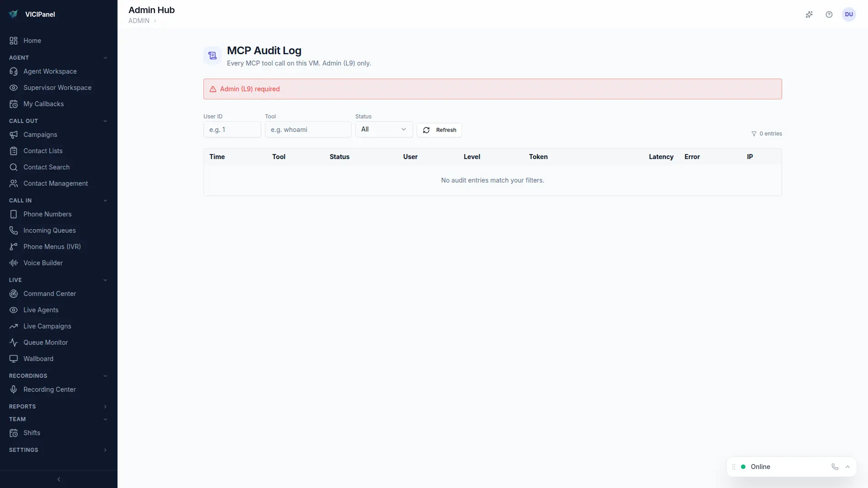Open Contact Search via magnifier icon
This screenshot has width=868, height=488.
14,167
